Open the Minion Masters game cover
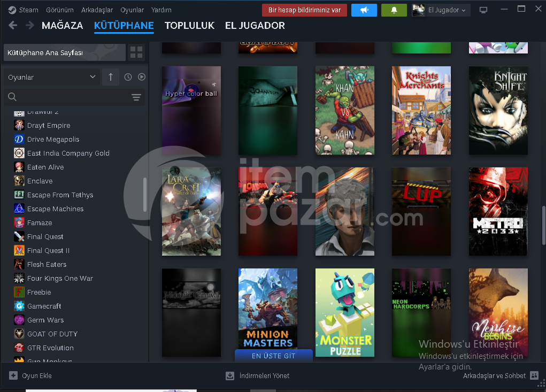 tap(268, 309)
